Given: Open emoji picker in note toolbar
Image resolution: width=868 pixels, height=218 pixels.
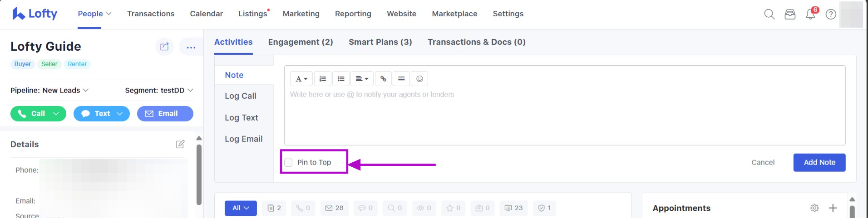Looking at the screenshot, I should [419, 79].
